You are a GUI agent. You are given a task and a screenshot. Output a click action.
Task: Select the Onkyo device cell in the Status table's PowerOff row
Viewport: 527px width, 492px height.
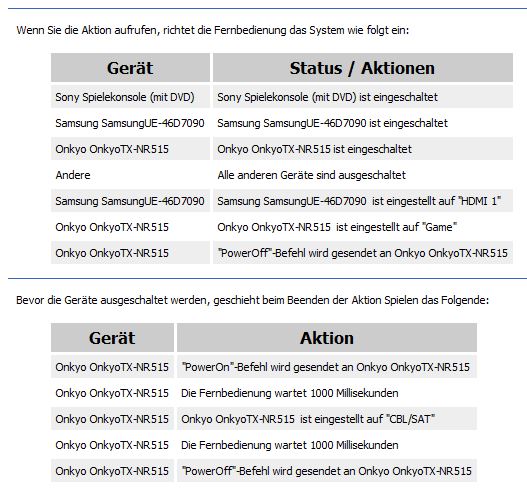(130, 253)
